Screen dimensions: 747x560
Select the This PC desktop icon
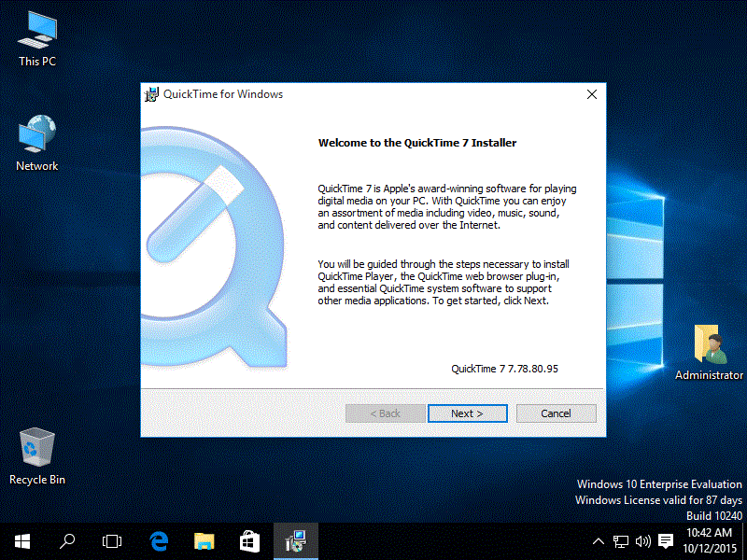[37, 37]
